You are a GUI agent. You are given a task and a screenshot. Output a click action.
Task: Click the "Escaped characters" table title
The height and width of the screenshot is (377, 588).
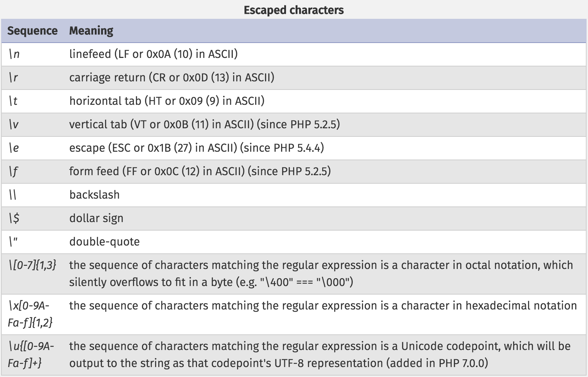click(x=293, y=10)
